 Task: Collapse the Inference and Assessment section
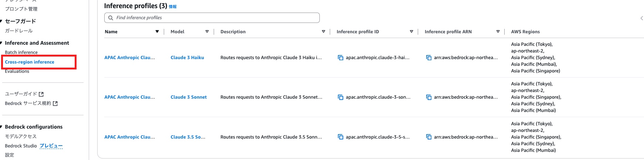(x=1, y=43)
